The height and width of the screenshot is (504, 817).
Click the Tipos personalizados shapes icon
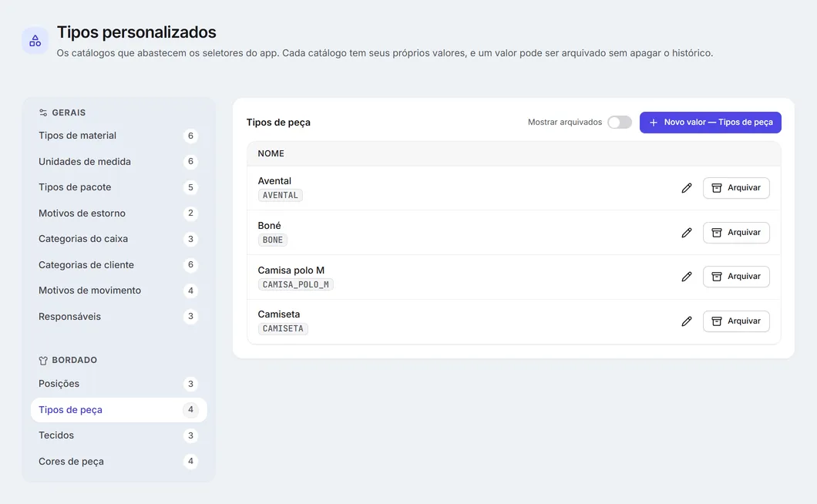point(35,41)
